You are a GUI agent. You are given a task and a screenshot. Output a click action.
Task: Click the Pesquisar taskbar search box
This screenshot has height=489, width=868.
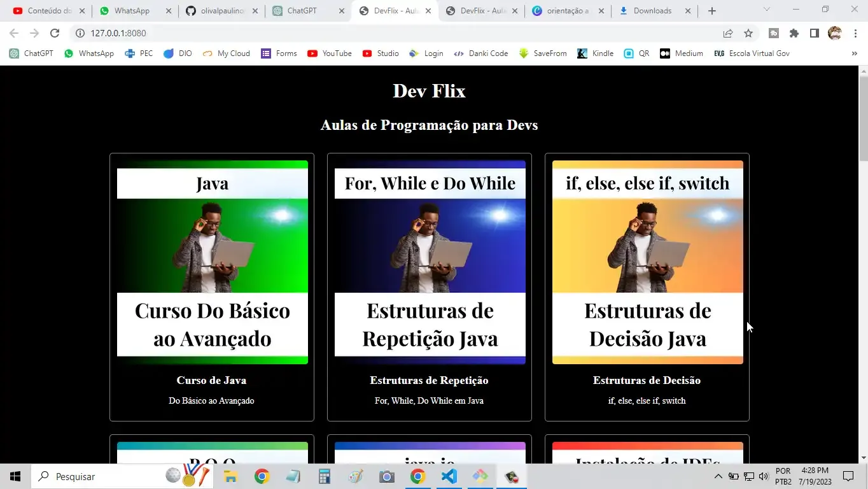(121, 476)
